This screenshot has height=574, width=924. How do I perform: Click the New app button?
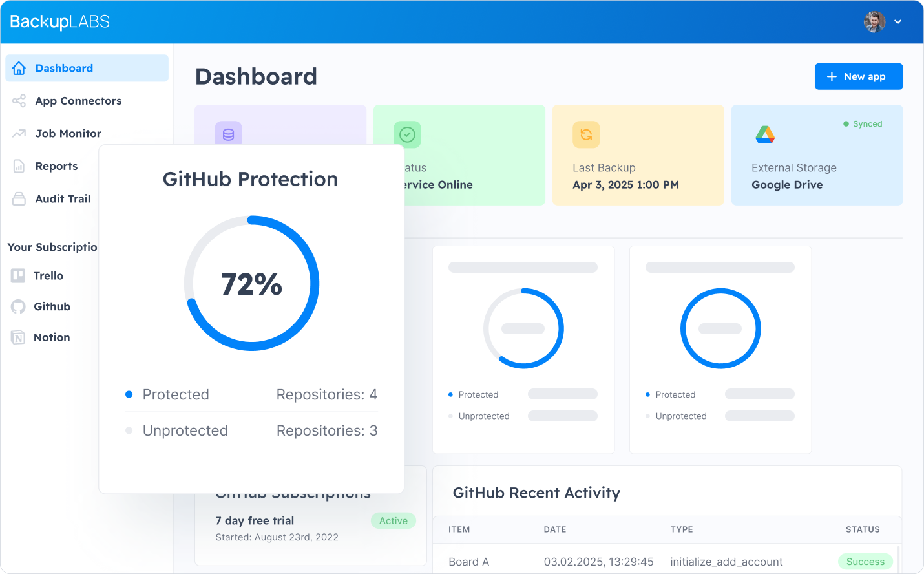pyautogui.click(x=859, y=76)
